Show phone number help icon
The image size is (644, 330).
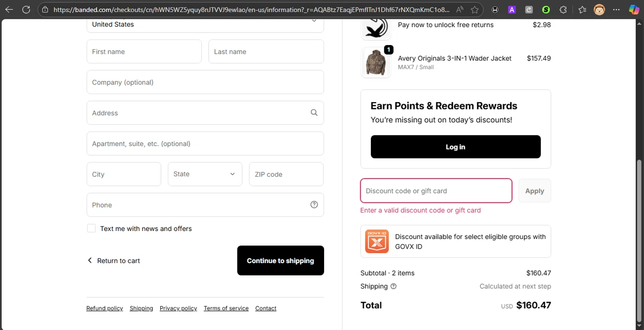pos(314,205)
